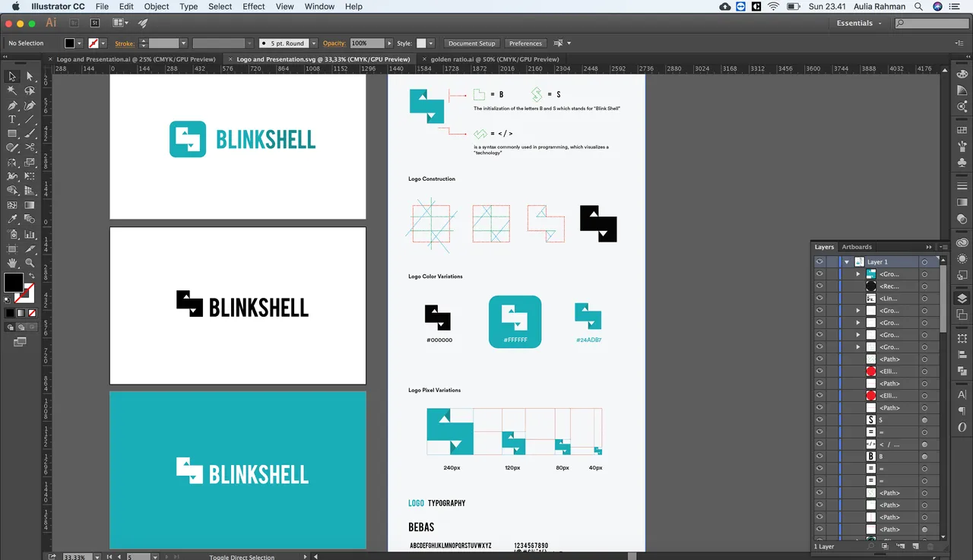Toggle visibility of the <Lin...> layer item

819,299
